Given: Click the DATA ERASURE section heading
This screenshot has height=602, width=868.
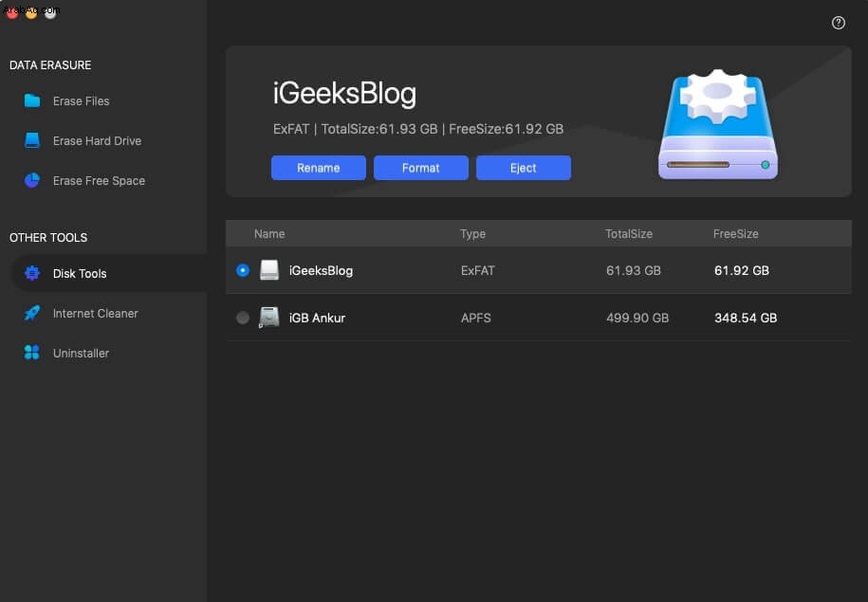Looking at the screenshot, I should [50, 64].
